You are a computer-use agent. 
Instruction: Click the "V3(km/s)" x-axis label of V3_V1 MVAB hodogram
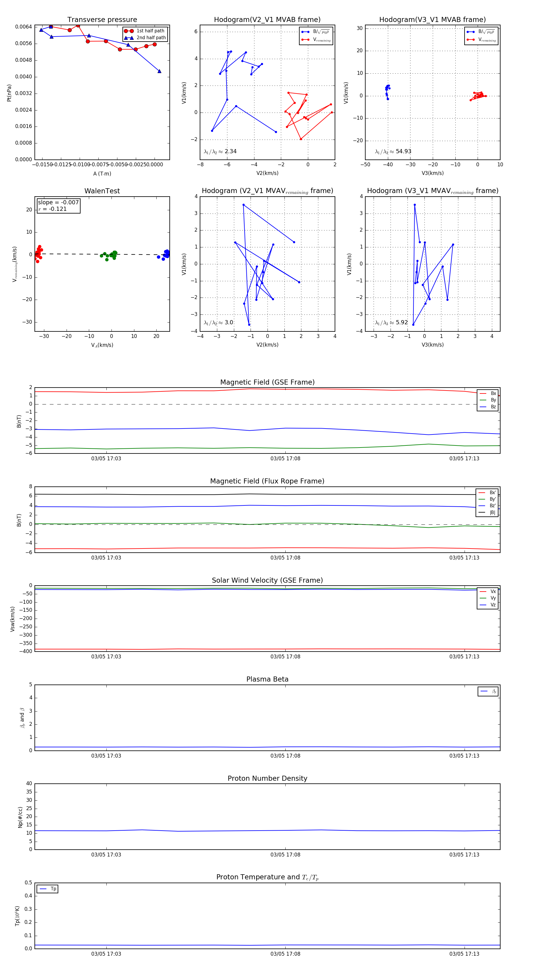pos(432,173)
